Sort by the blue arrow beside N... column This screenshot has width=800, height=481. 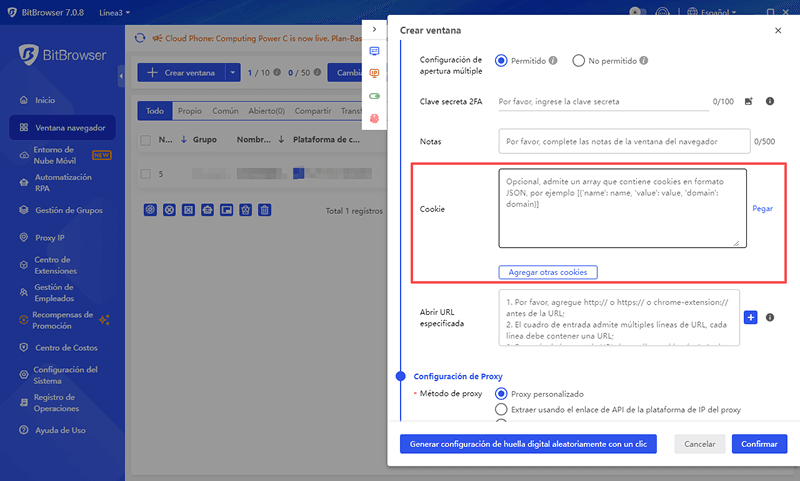(184, 139)
